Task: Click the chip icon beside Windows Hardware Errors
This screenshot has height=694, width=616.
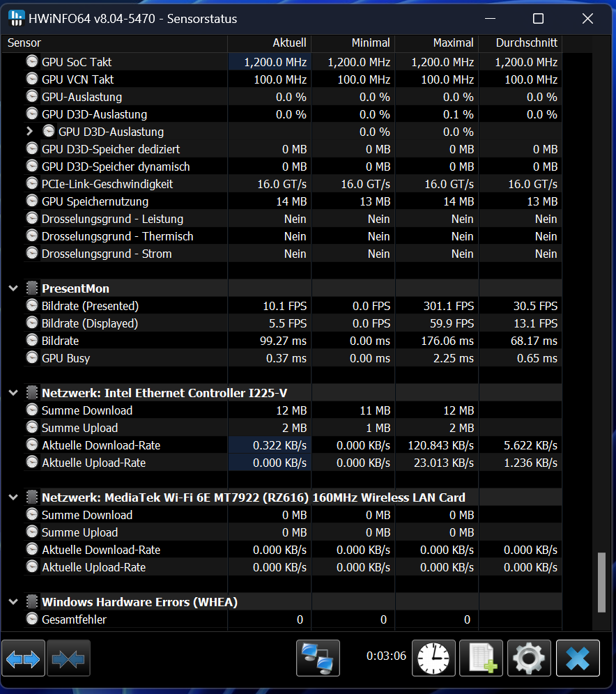Action: coord(32,601)
